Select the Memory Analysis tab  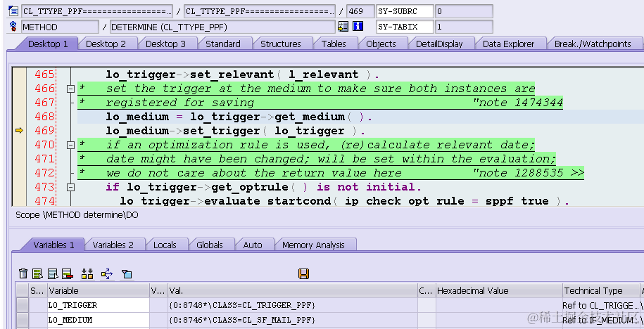click(313, 245)
